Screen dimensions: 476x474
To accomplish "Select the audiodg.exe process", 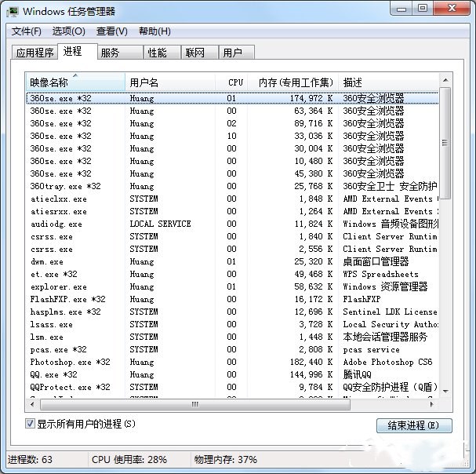I will (x=232, y=224).
